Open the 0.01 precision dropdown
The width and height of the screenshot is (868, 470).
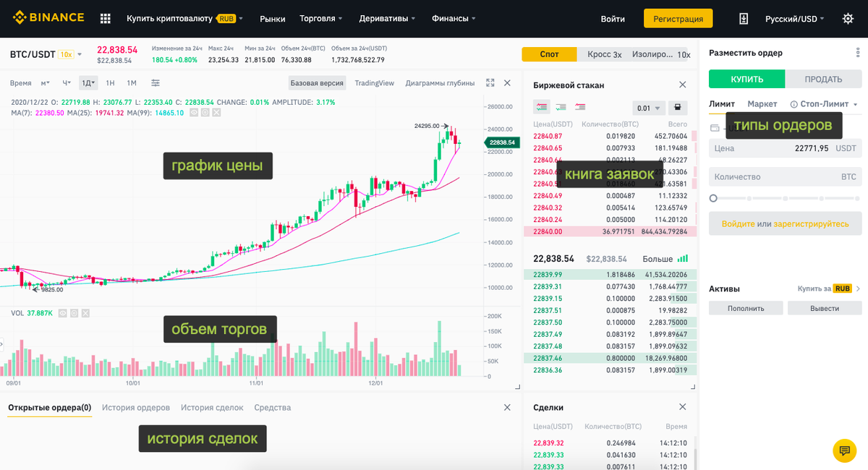[650, 107]
